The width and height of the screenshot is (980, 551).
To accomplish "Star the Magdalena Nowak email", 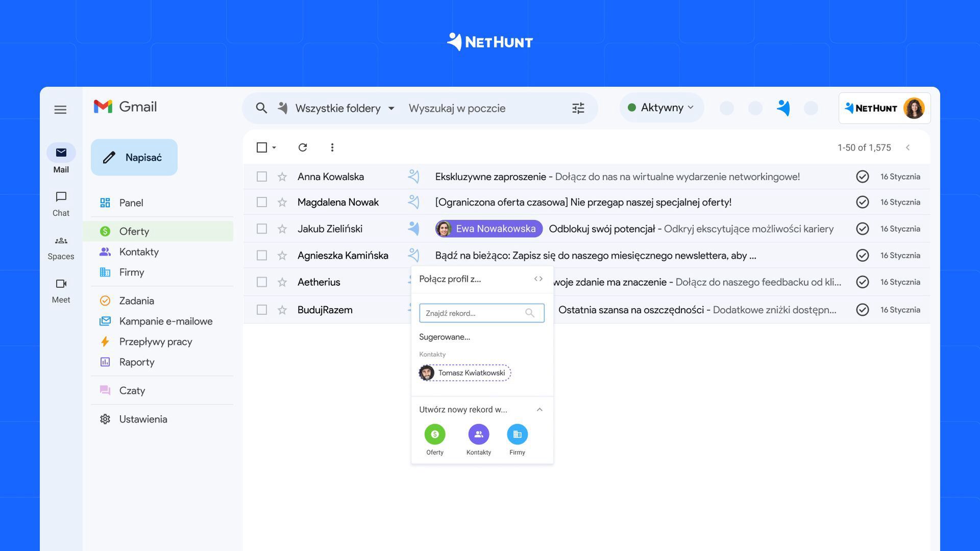I will (282, 203).
